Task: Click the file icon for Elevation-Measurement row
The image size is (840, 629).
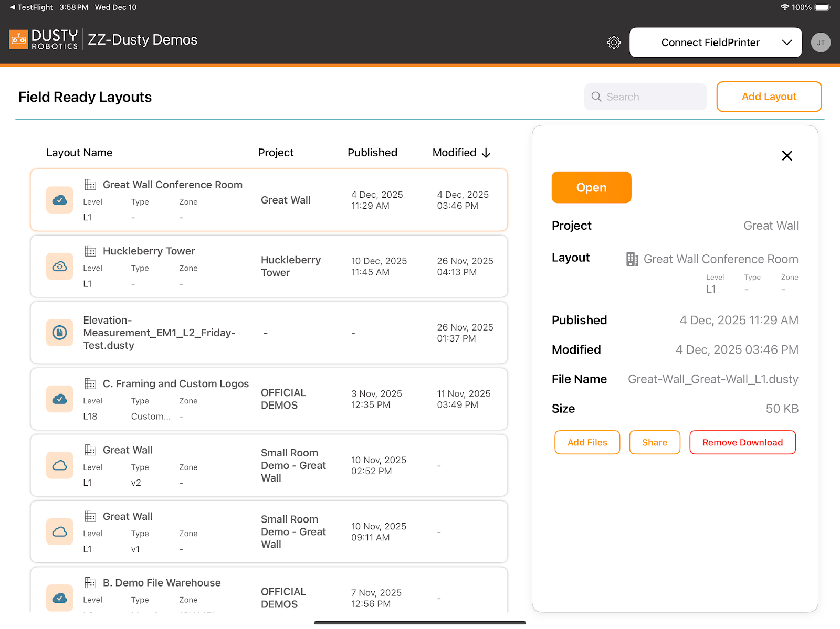Action: [59, 333]
